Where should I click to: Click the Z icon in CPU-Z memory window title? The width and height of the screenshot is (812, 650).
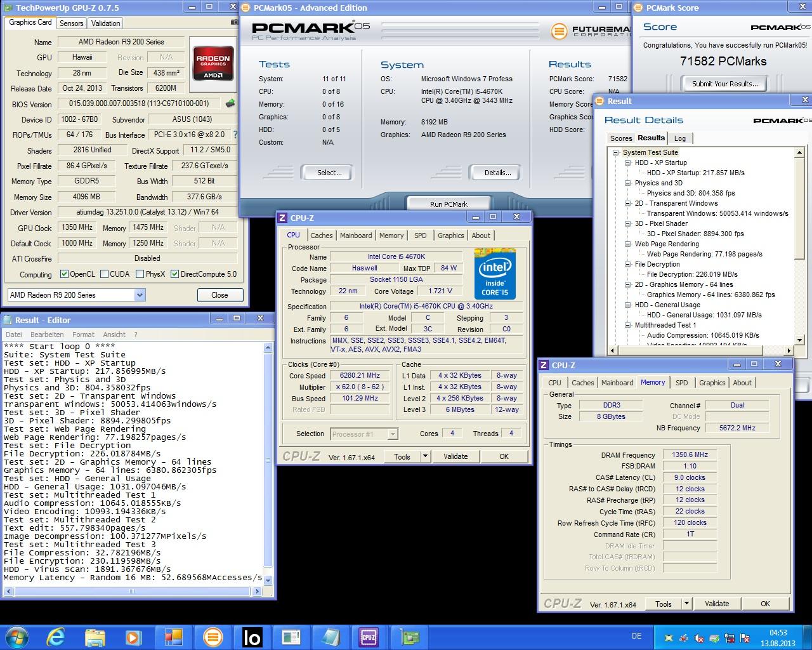tap(544, 365)
